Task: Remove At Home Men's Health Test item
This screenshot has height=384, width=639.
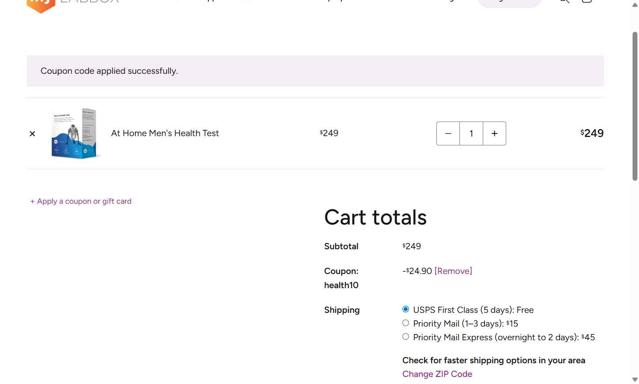Action: pos(32,133)
